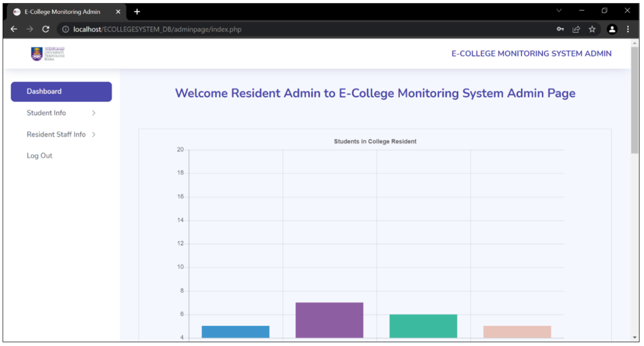Click the browser back arrow
The image size is (644, 346).
click(x=14, y=29)
